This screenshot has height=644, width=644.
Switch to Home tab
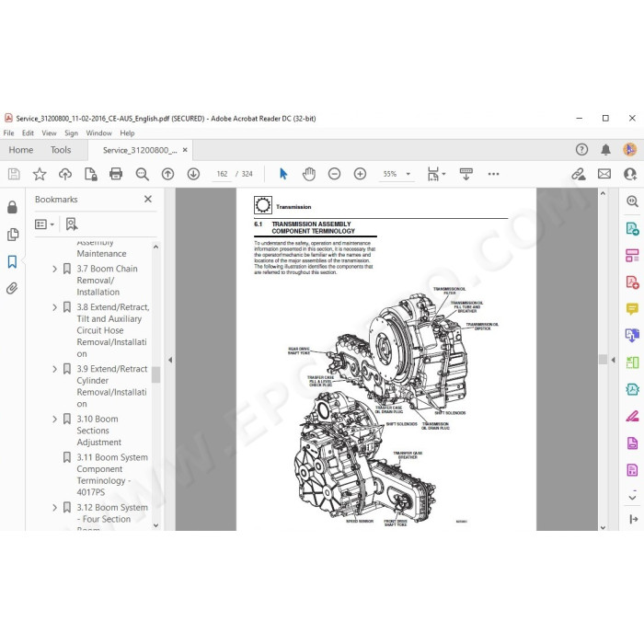(x=21, y=150)
